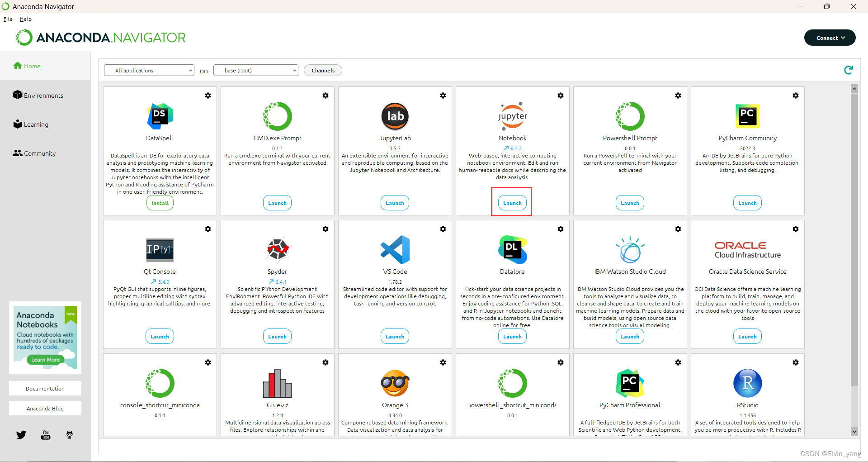Open the VS Code gear options
Image resolution: width=868 pixels, height=462 pixels.
click(x=443, y=229)
